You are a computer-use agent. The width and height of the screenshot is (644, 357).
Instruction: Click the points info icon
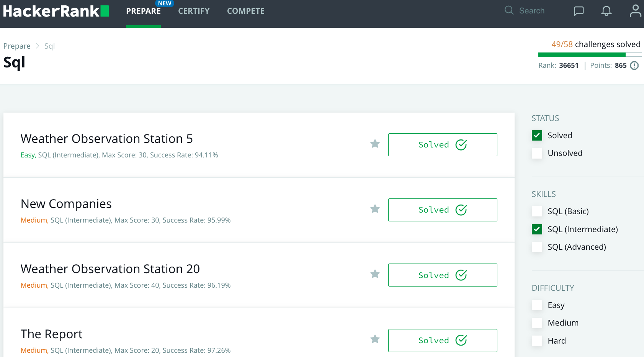[x=634, y=66]
